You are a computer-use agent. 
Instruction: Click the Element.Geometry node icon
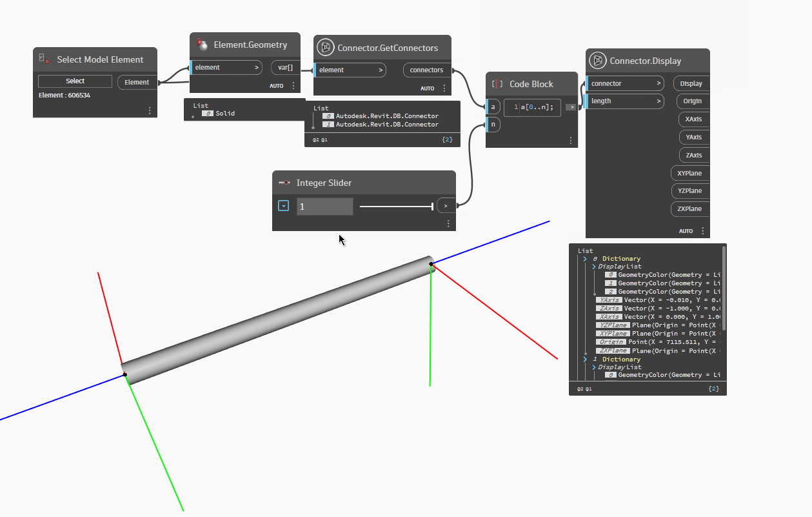tap(203, 45)
